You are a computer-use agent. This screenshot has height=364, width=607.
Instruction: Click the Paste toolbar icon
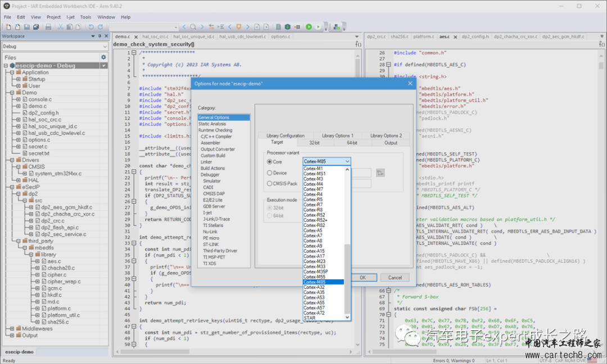(x=78, y=27)
